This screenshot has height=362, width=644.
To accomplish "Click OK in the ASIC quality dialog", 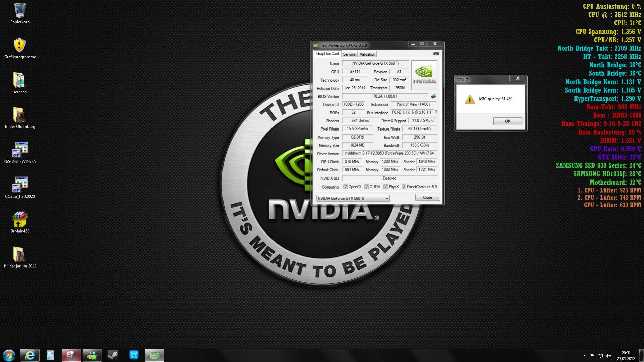I will [507, 121].
